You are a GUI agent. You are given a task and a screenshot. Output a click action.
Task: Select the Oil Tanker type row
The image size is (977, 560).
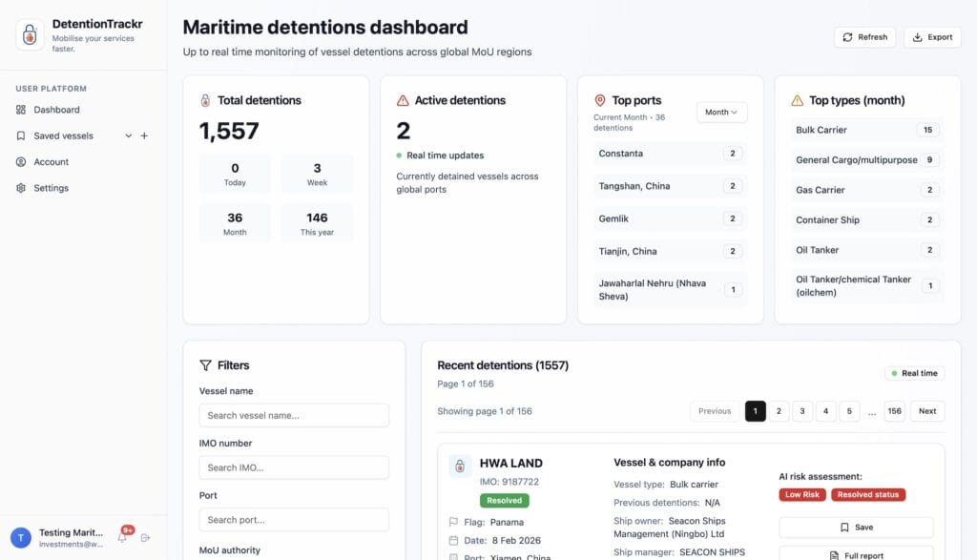(x=867, y=250)
